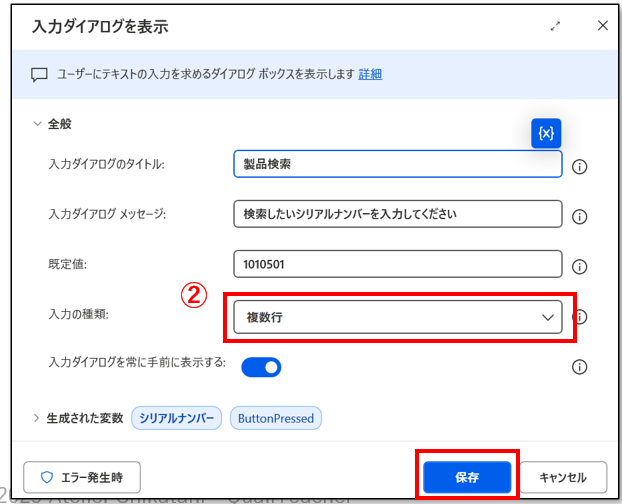
Task: Click info icon beside 入力ダイアログのタイトル field
Action: (x=579, y=166)
